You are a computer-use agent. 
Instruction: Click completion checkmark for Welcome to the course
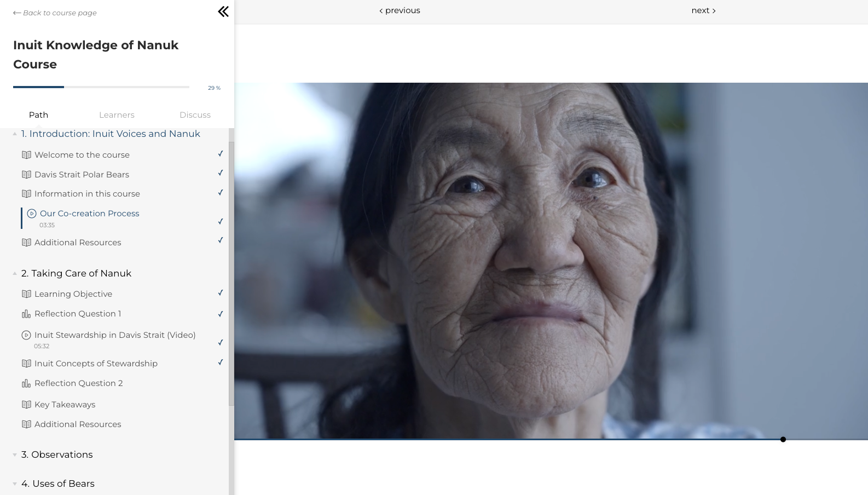pyautogui.click(x=221, y=153)
